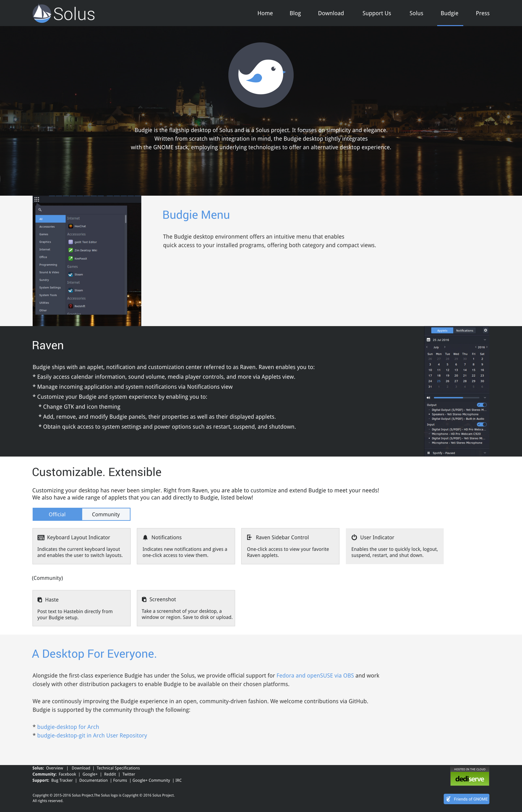Viewport: 522px width, 812px height.
Task: Click the Keyboard Layout Indicator keyboard icon
Action: coord(41,537)
